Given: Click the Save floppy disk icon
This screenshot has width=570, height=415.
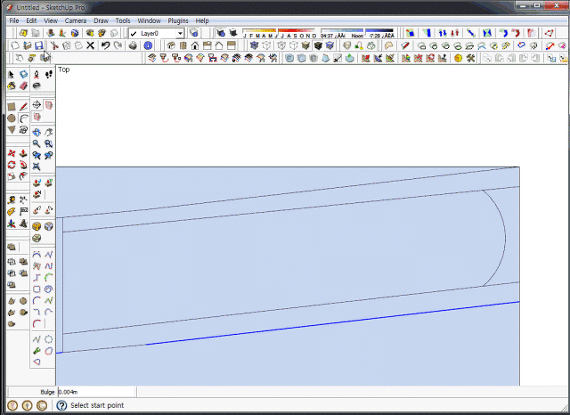Looking at the screenshot, I should tap(39, 45).
